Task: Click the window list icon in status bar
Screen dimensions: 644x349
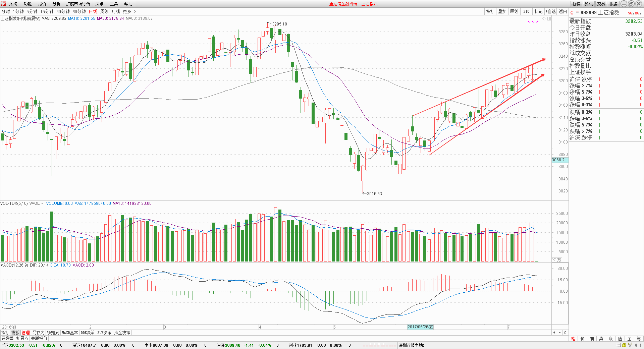Action: 618,345
